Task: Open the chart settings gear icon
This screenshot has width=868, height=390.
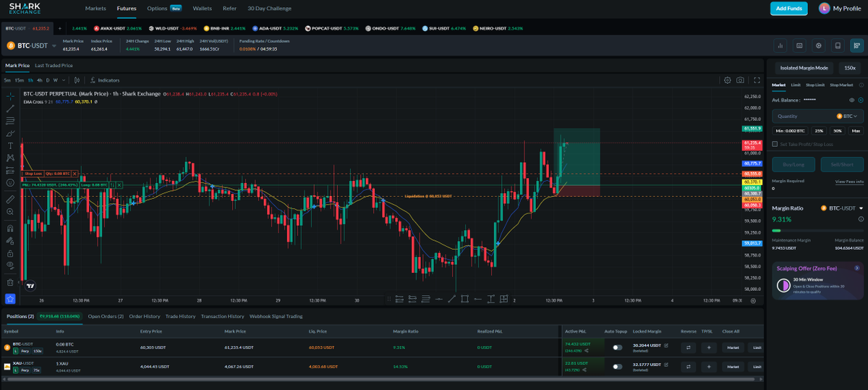Action: pos(727,80)
